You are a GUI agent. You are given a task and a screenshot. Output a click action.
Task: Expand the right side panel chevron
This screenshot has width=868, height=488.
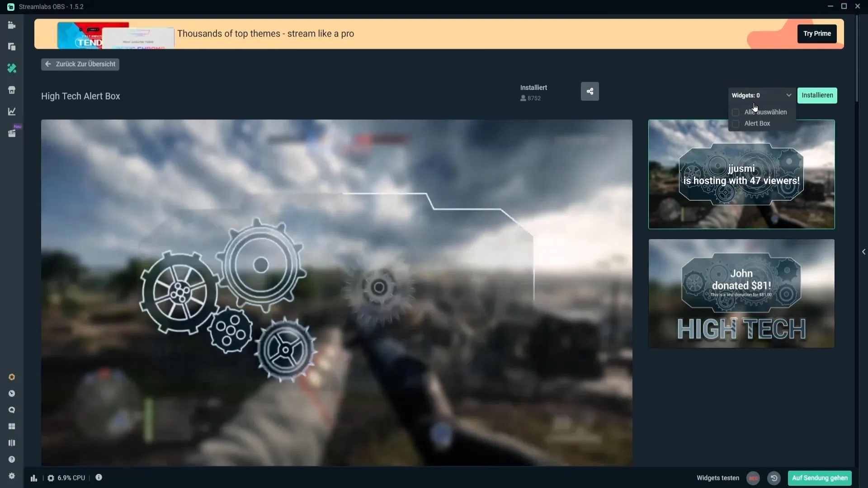[863, 252]
